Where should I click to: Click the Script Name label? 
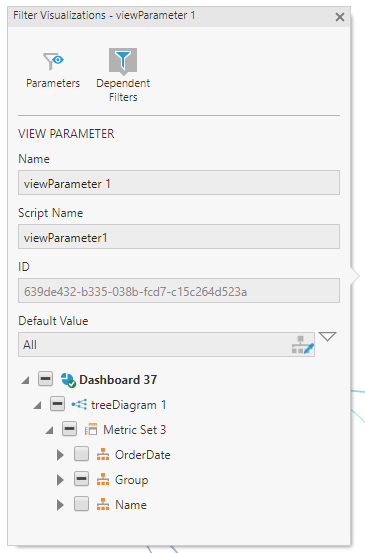pyautogui.click(x=51, y=213)
